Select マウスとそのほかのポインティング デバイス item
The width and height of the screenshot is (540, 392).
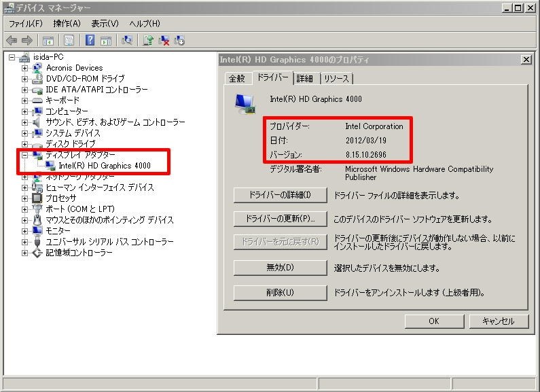tap(110, 219)
